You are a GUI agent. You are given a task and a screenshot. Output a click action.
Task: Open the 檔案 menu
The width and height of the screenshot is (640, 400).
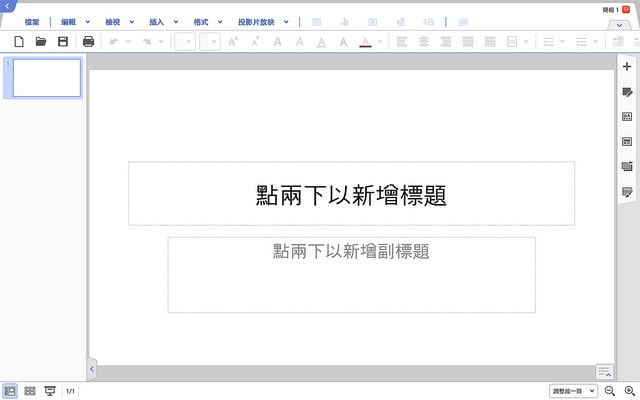(x=32, y=21)
